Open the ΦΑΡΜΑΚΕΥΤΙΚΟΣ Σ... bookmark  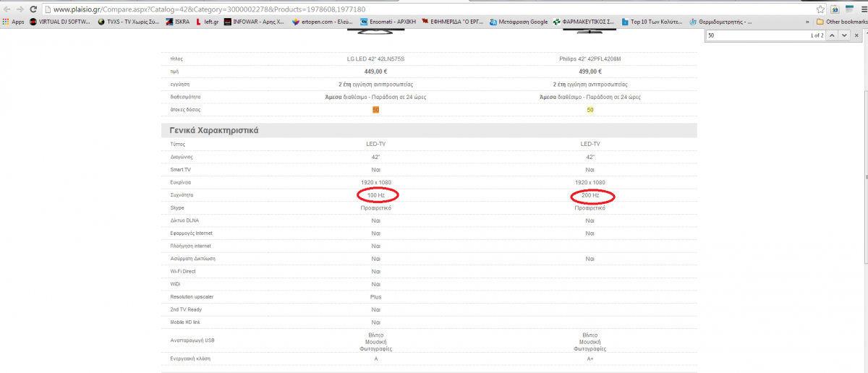[584, 22]
